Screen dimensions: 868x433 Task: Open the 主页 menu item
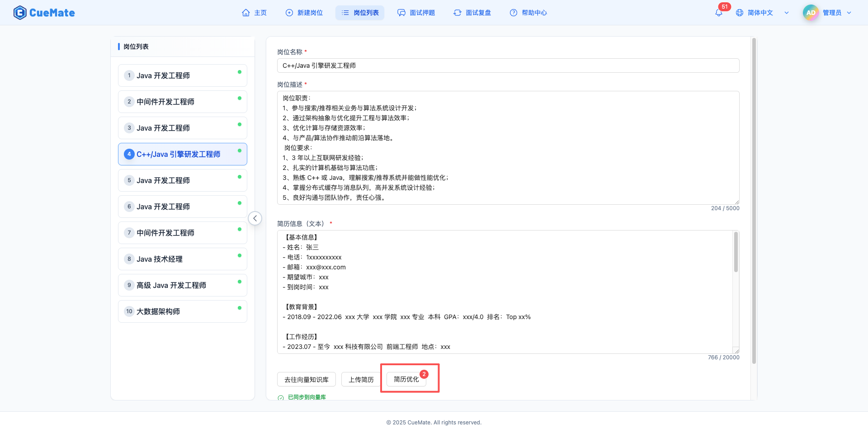tap(255, 13)
